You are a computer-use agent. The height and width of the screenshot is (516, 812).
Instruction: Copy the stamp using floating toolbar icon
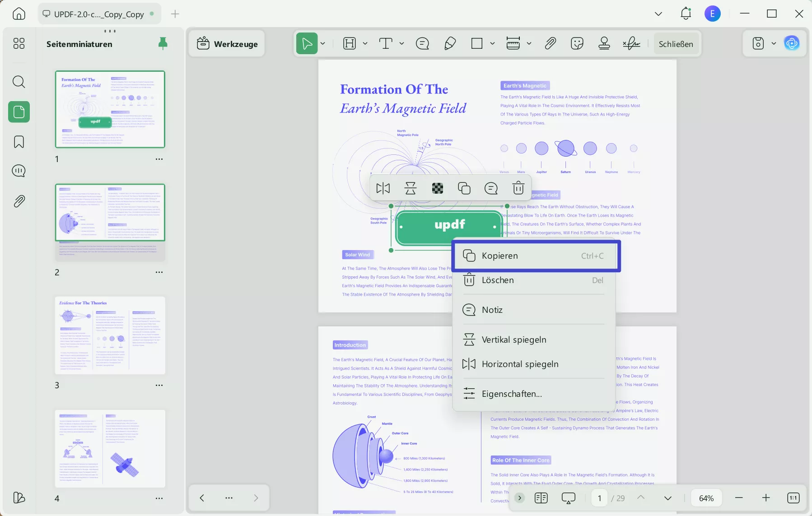464,188
